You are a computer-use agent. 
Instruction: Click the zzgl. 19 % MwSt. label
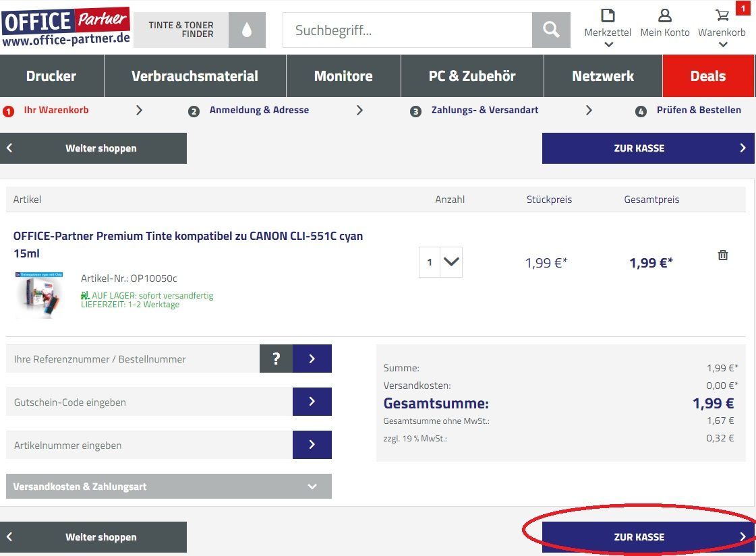tap(415, 439)
